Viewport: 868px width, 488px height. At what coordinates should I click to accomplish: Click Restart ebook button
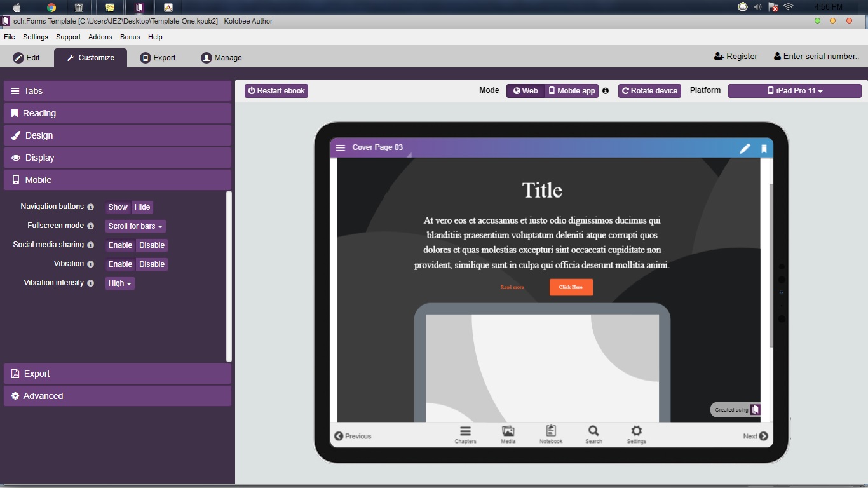(276, 91)
